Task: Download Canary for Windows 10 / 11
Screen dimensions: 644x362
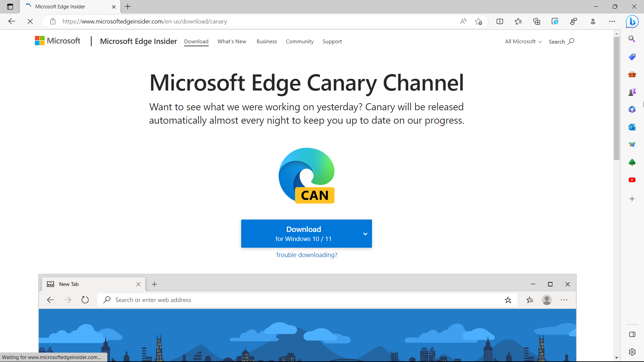Action: 300,234
